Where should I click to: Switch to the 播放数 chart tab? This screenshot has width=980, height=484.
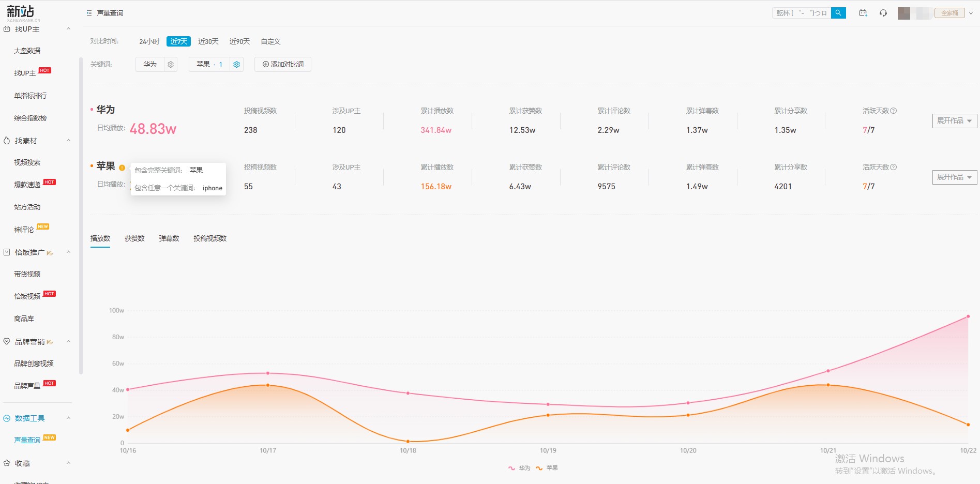100,238
